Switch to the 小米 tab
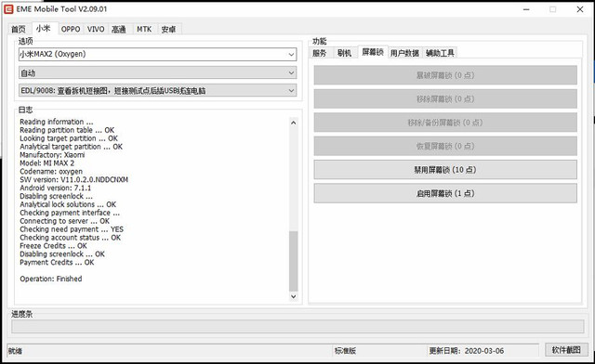This screenshot has height=364, width=595. coord(44,29)
